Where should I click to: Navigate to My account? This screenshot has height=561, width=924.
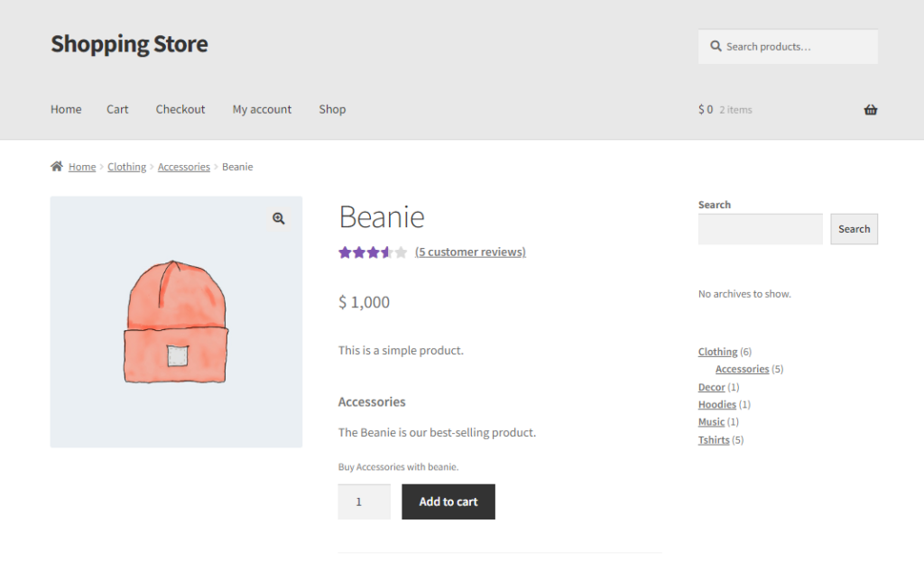point(262,109)
